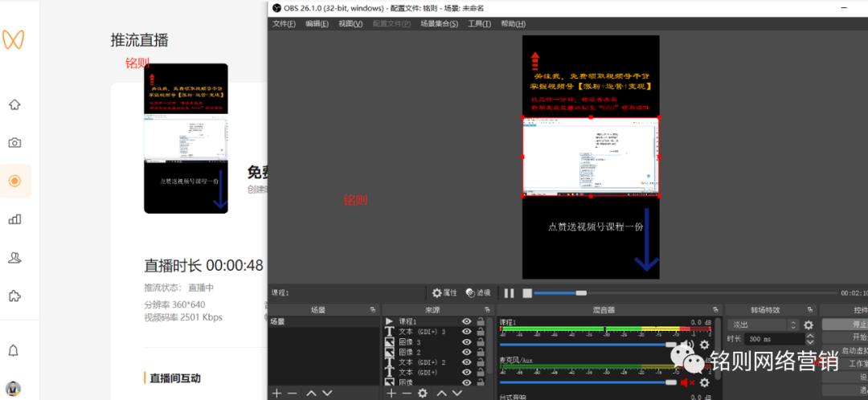Image resolution: width=868 pixels, height=400 pixels.
Task: Open 课程1 audio mixer settings gear
Action: point(705,345)
